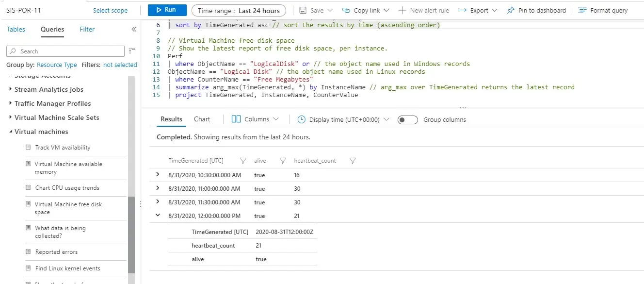Expand the Traffic Manager Profiles group
Viewport: 644px width, 284px height.
11,103
